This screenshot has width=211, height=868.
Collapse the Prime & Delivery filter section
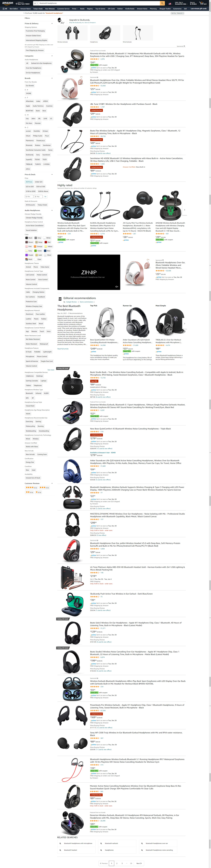[52, 23]
